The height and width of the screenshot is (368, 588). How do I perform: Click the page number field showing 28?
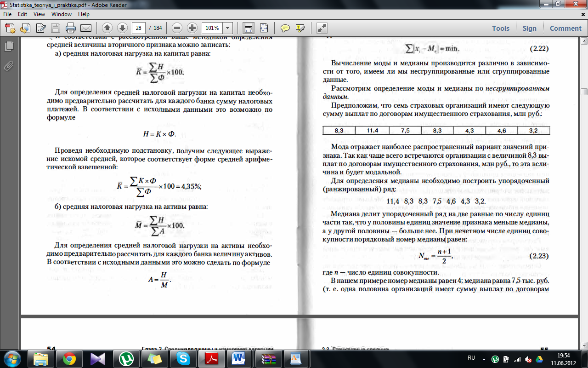[x=138, y=28]
